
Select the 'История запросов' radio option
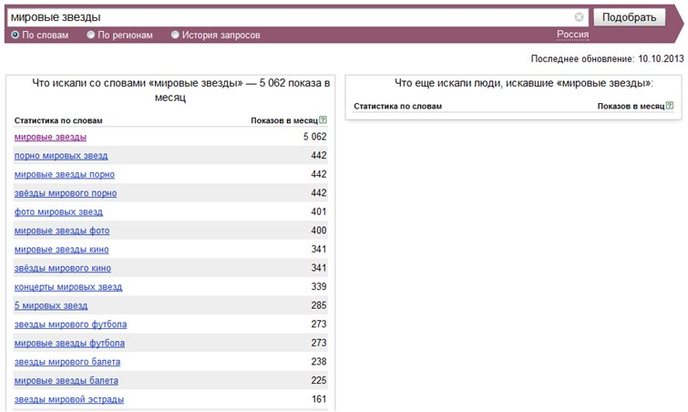175,35
